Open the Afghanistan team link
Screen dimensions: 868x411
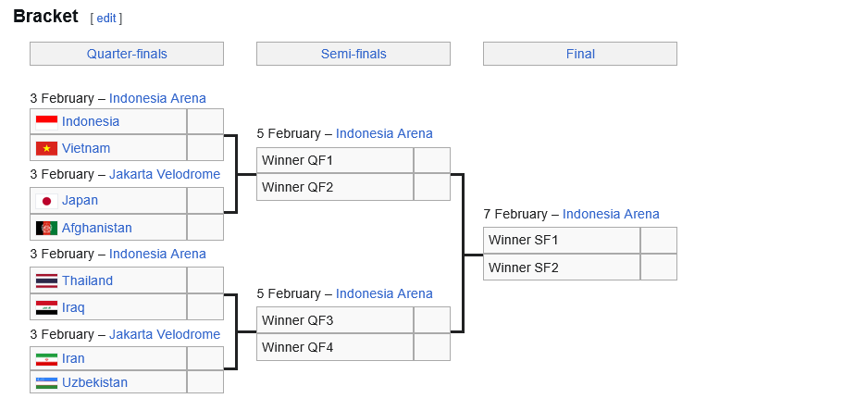point(97,228)
